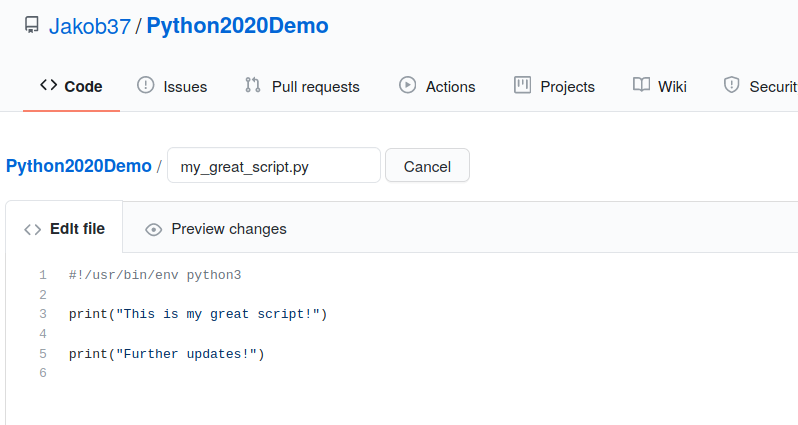Viewport: 798px width, 425px height.
Task: Click the Edit file code-brackets icon
Action: point(33,230)
